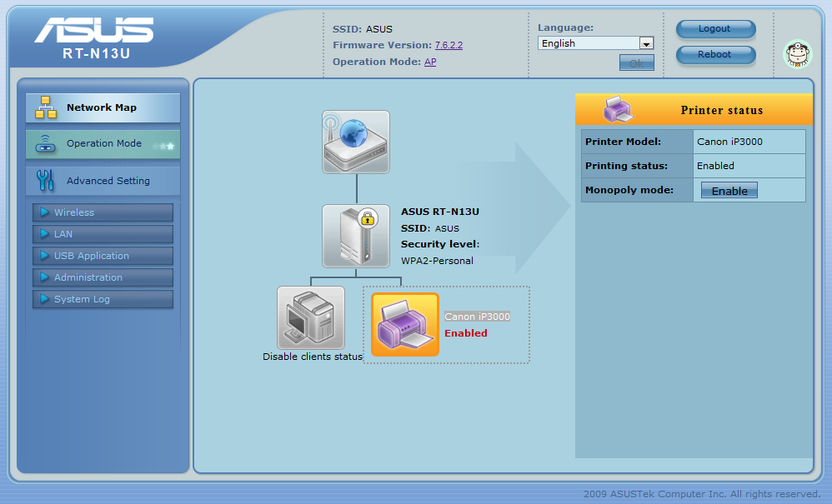832x504 pixels.
Task: Click the Network Map tree icon
Action: [46, 107]
